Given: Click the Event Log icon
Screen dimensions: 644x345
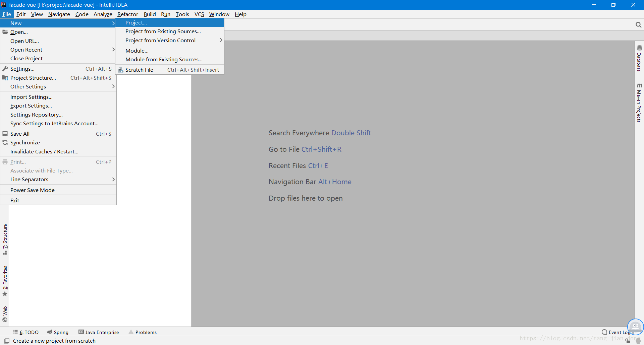Looking at the screenshot, I should pos(604,332).
